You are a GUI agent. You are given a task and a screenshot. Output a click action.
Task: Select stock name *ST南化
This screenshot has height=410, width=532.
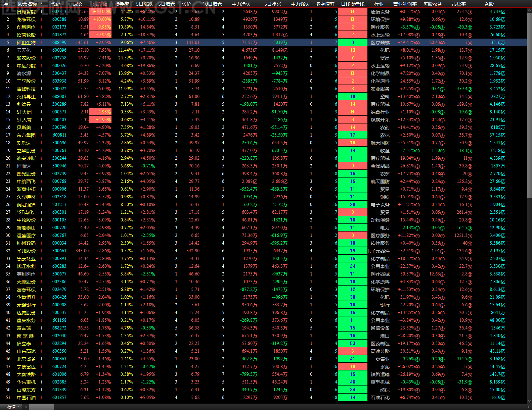[x=25, y=212]
